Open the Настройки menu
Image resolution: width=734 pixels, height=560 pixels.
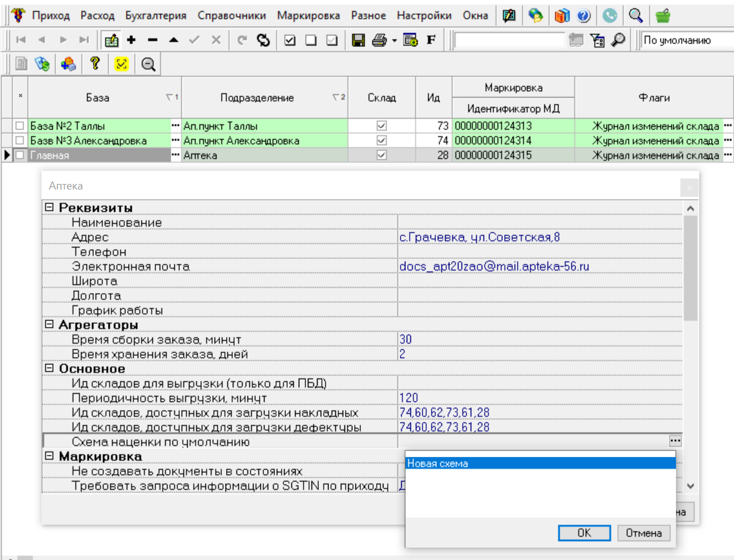(x=424, y=15)
